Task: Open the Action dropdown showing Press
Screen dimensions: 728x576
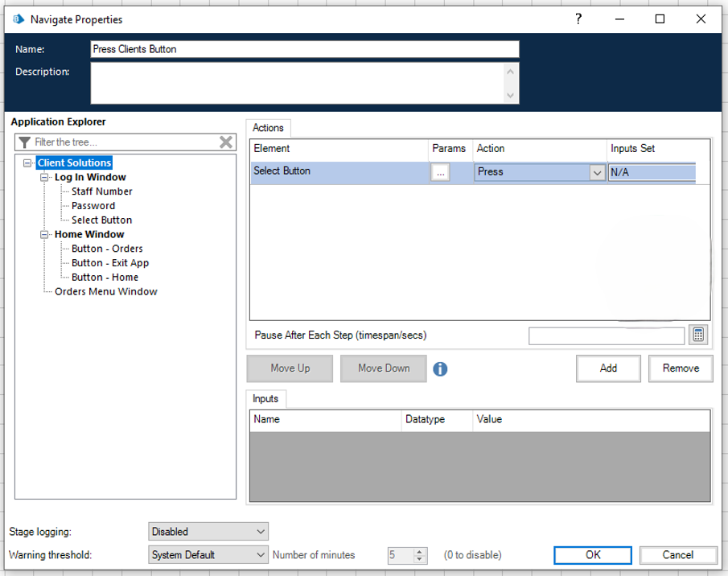Action: pyautogui.click(x=597, y=172)
